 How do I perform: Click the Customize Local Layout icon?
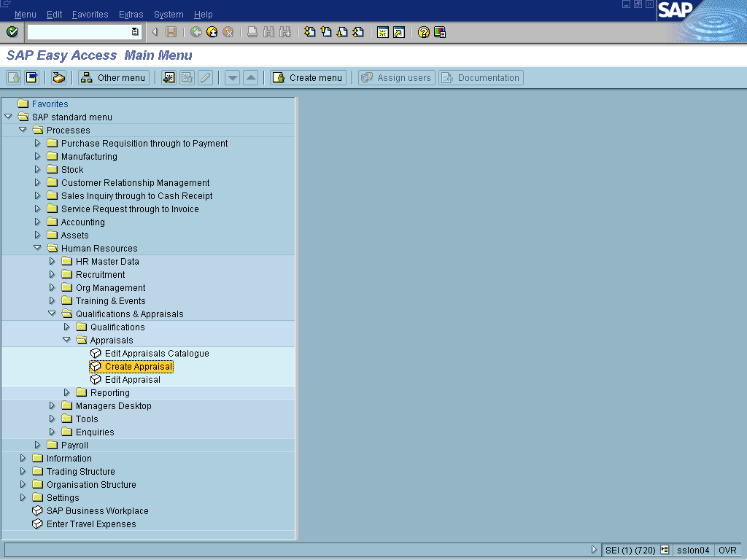[440, 32]
